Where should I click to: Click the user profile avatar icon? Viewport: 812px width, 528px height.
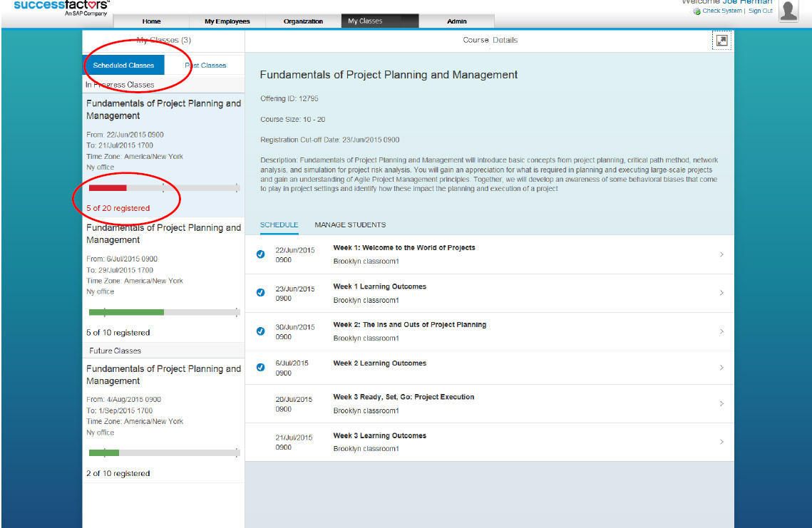788,11
